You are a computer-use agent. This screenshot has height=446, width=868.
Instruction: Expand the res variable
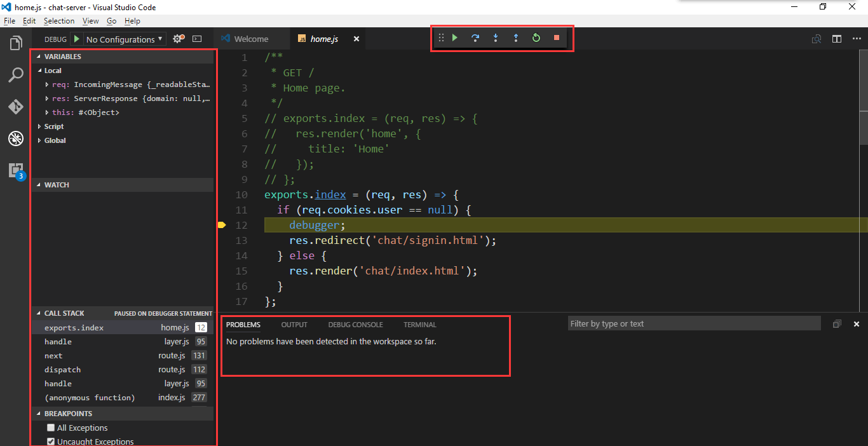coord(47,98)
